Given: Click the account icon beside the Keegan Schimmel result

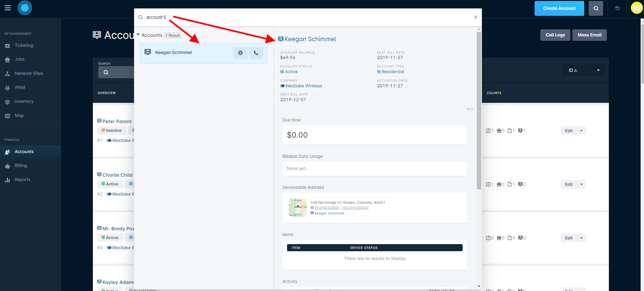Looking at the screenshot, I should pyautogui.click(x=148, y=52).
